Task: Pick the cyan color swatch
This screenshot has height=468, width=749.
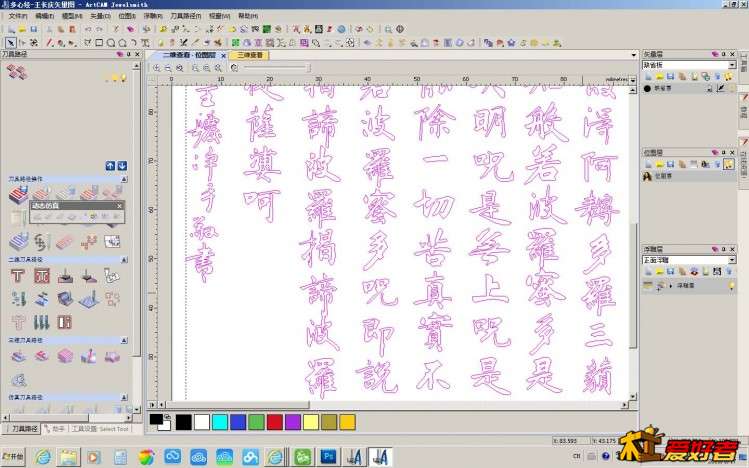Action: [220, 422]
